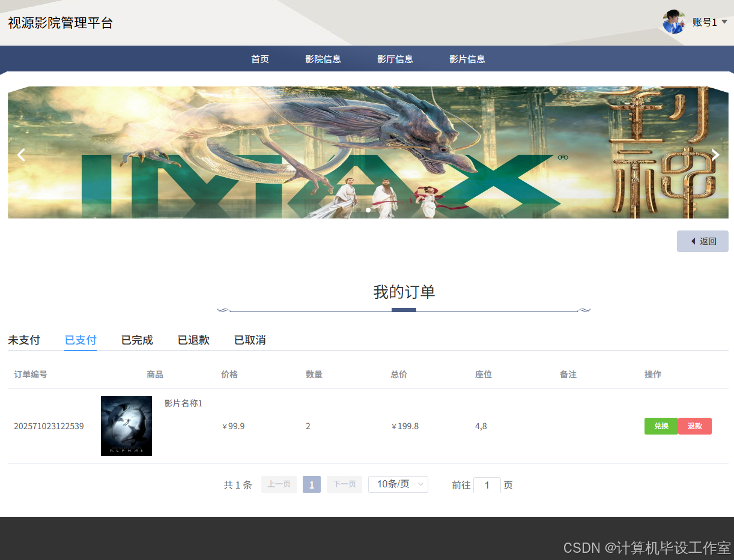This screenshot has width=734, height=560.
Task: Click the next carousel slide arrow
Action: (x=715, y=155)
